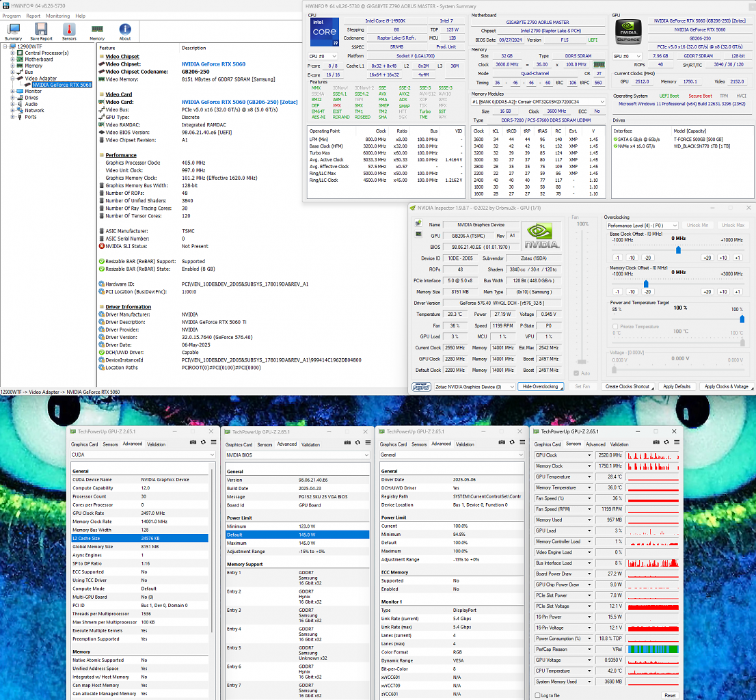Open the About info icon in HWiNFO

click(x=125, y=32)
